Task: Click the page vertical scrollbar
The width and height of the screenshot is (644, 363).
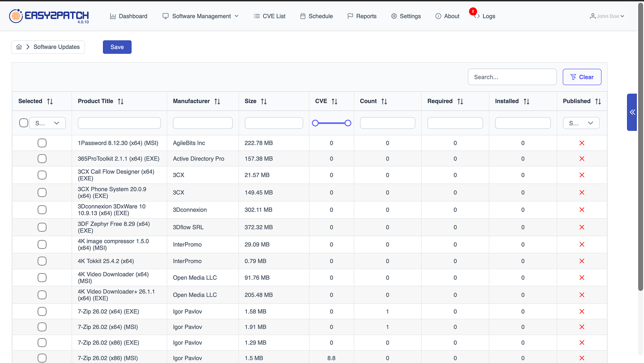Action: click(x=640, y=148)
